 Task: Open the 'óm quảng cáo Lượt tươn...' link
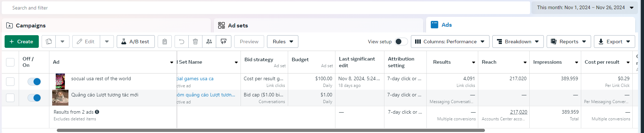pyautogui.click(x=206, y=95)
